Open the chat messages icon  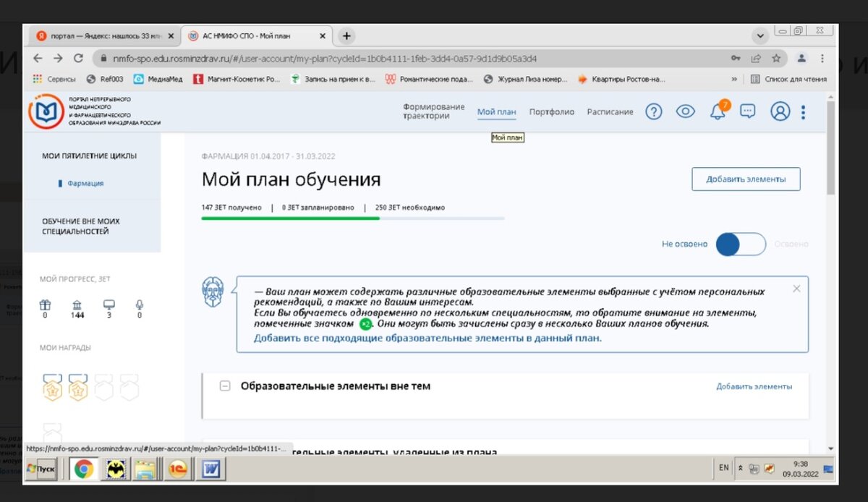[x=748, y=111]
